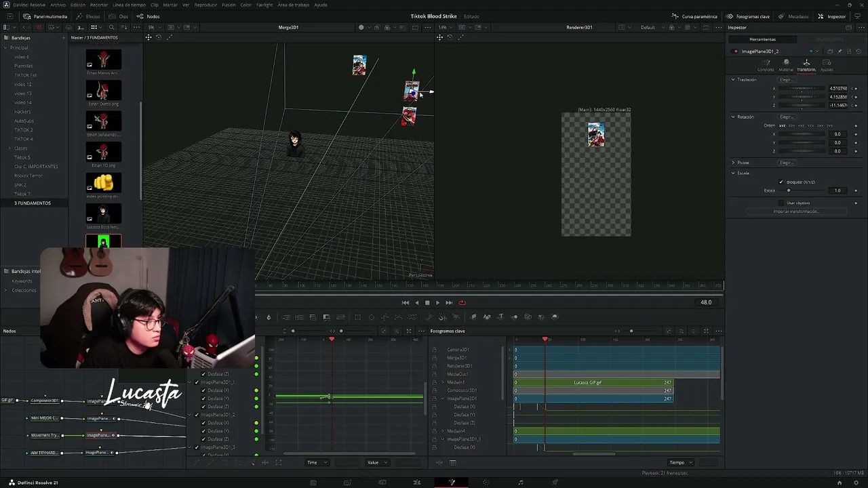Click the Play forward button
The image size is (868, 488).
[x=437, y=302]
